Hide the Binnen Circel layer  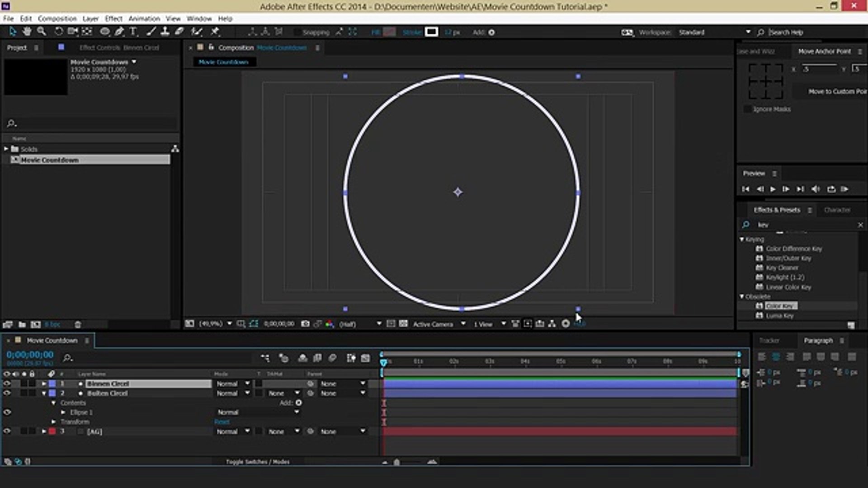[7, 384]
